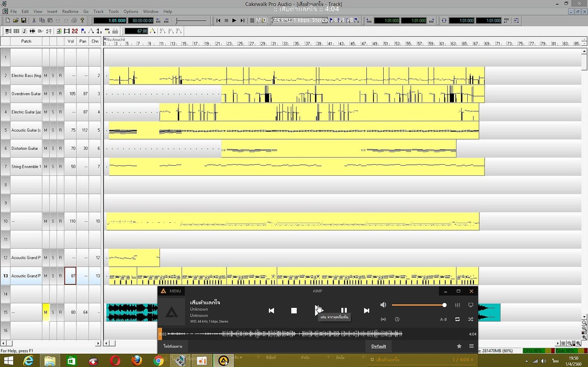Open Google Chrome from the taskbar
588x367 pixels.
158,360
